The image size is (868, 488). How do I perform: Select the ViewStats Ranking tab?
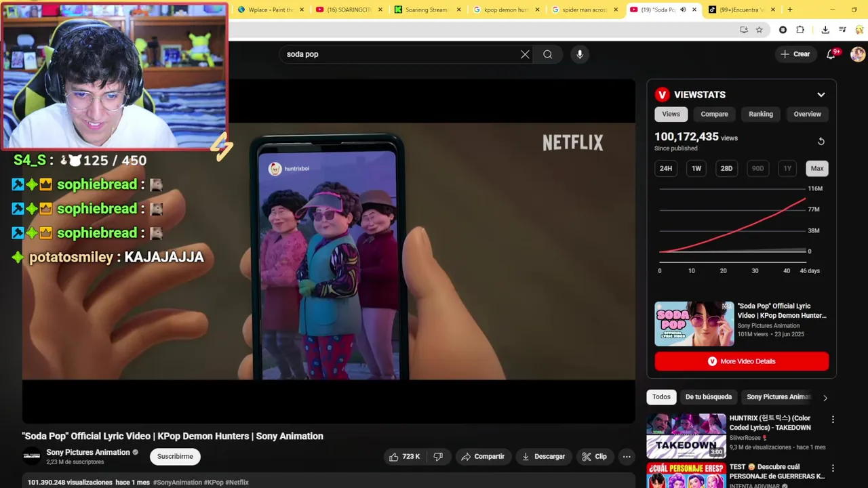click(x=761, y=115)
